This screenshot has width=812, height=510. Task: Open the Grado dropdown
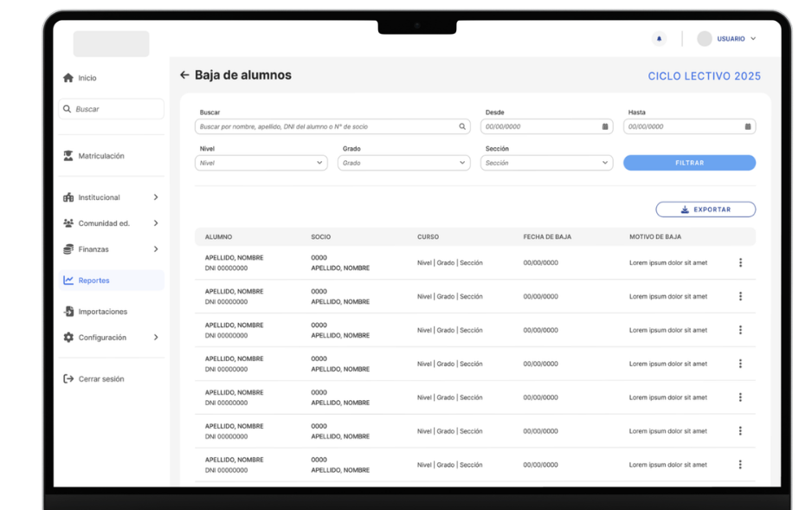tap(404, 163)
